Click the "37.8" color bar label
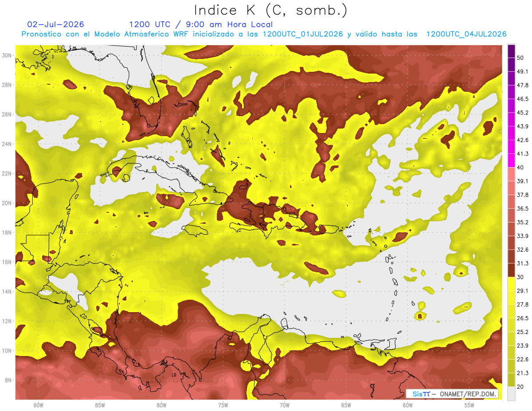532x411 pixels. click(523, 195)
